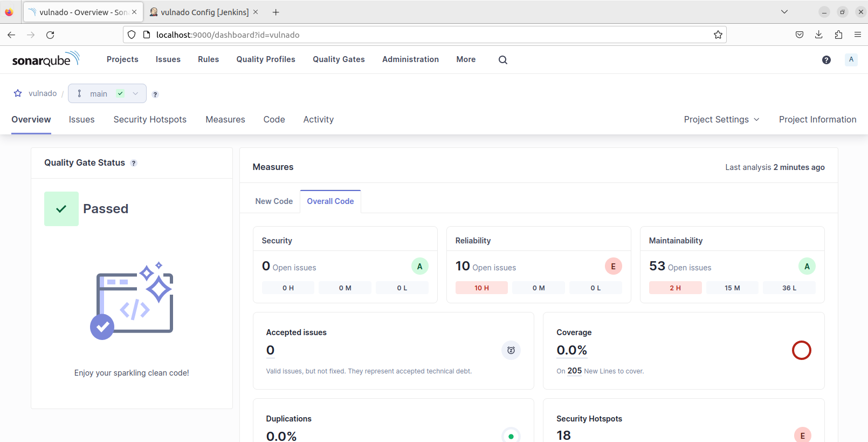This screenshot has height=442, width=868.
Task: Click the Coverage red circle indicator
Action: 802,350
